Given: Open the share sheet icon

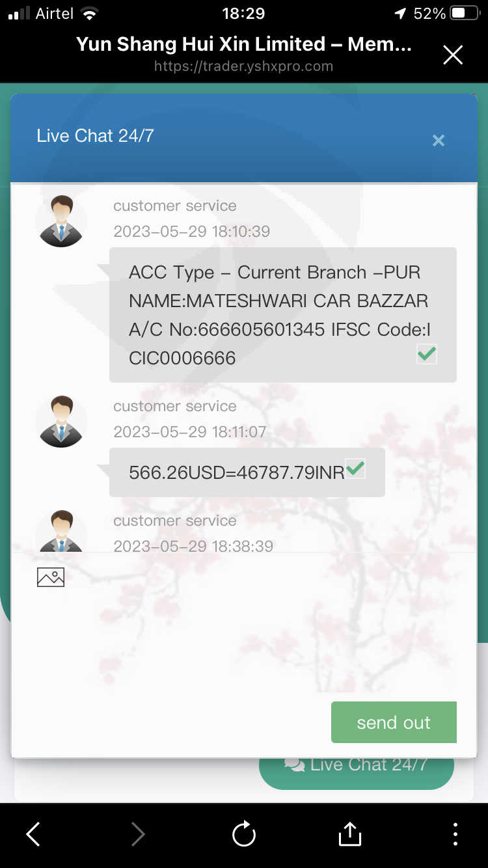Looking at the screenshot, I should pos(350,834).
